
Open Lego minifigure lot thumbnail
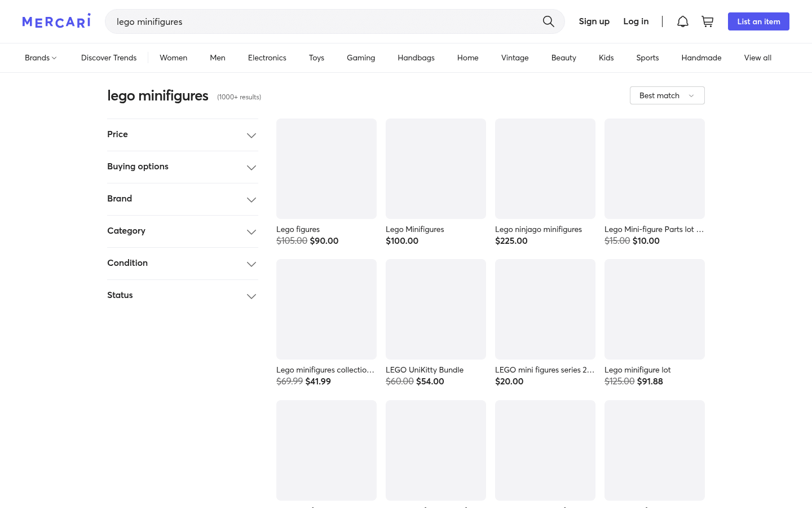click(655, 309)
